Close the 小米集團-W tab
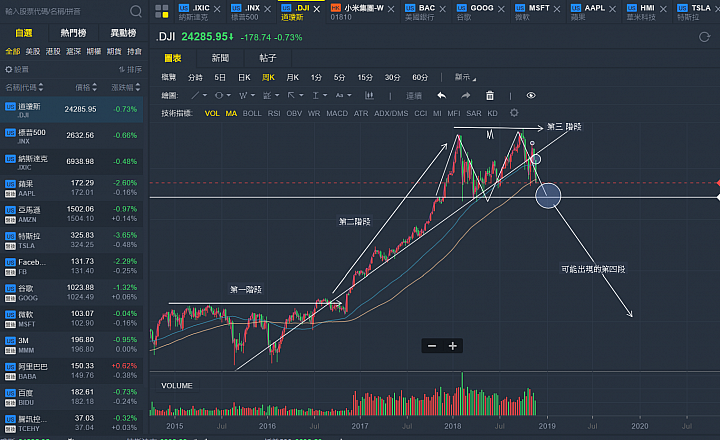Image resolution: width=720 pixels, height=440 pixels. [x=391, y=9]
